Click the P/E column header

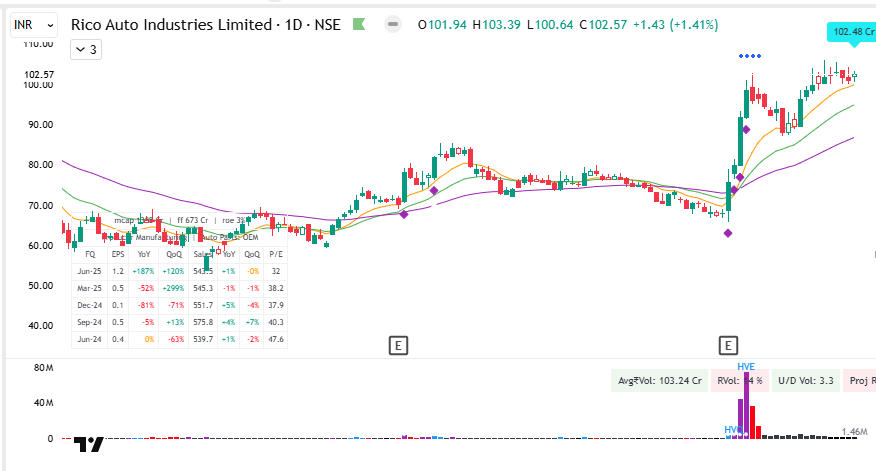(276, 254)
